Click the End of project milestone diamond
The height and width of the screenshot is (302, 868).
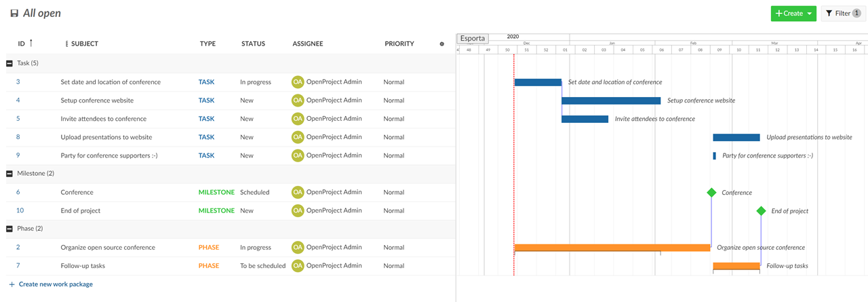(761, 211)
